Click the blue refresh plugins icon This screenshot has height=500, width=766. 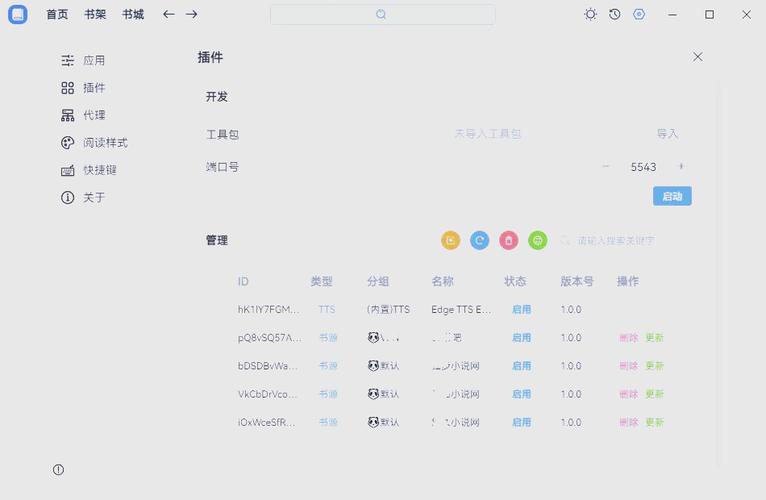(x=480, y=240)
